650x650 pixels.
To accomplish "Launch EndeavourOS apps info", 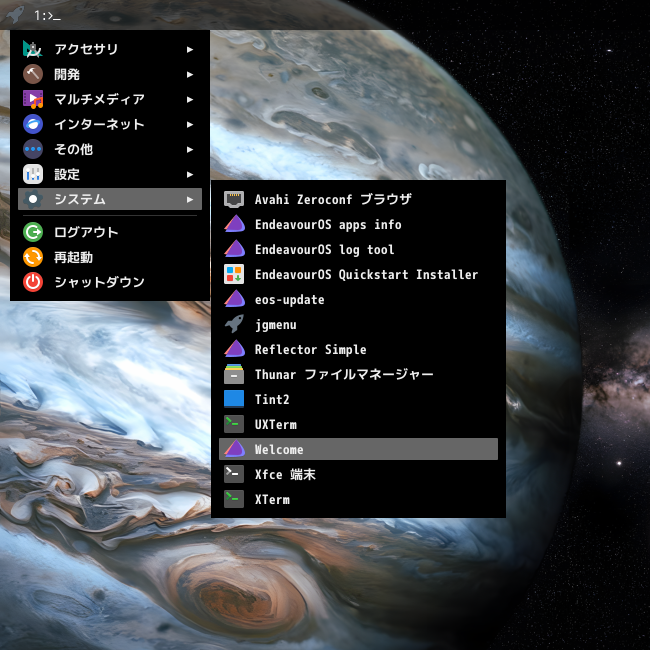I will [358, 224].
